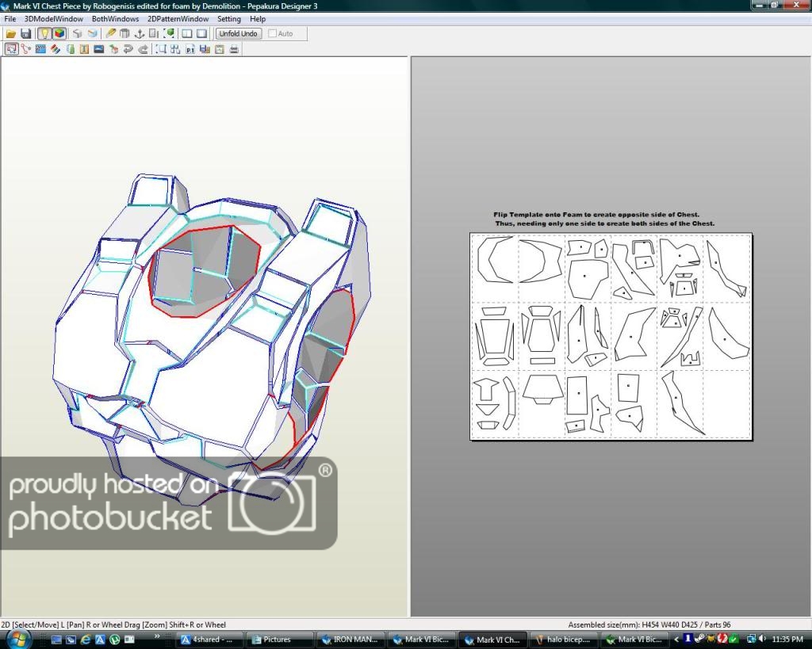The width and height of the screenshot is (812, 649).
Task: Click the pencil edit icon in the top toolbar
Action: click(110, 33)
